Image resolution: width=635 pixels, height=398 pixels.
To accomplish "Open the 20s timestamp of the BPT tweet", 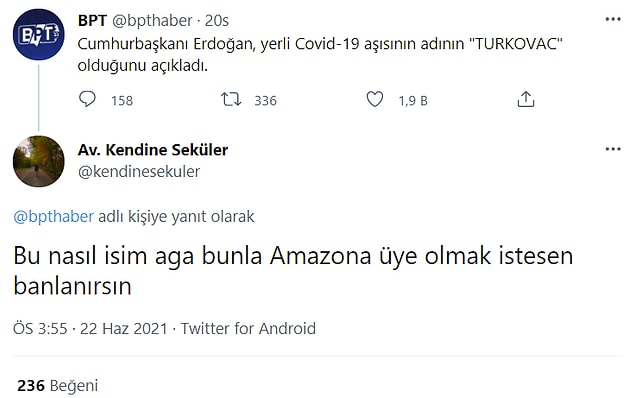I will coord(217,21).
